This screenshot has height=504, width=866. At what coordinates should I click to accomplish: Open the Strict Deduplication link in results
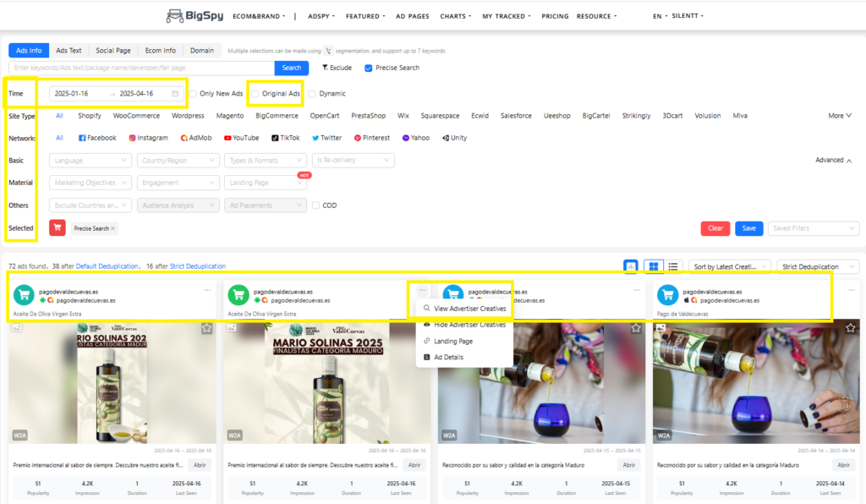click(198, 266)
